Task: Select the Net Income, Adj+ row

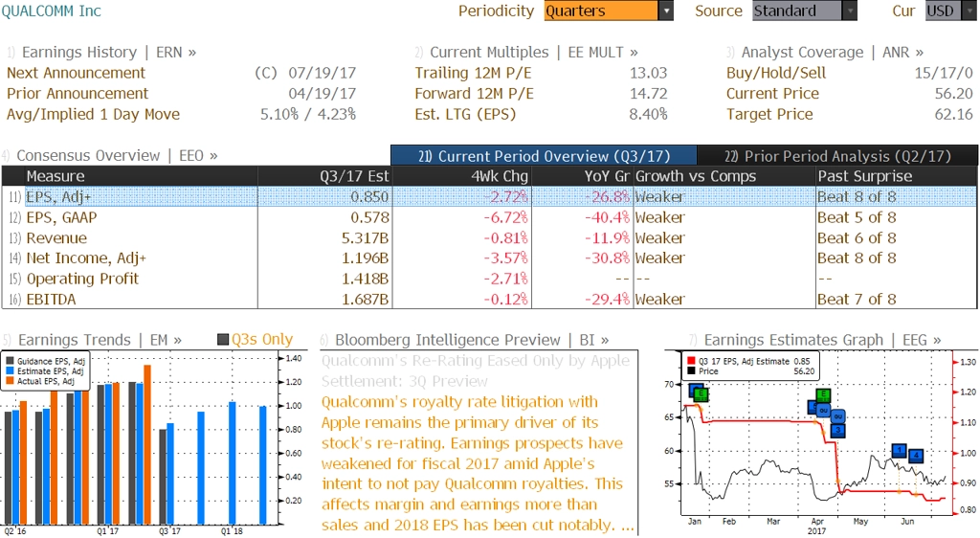Action: 489,258
